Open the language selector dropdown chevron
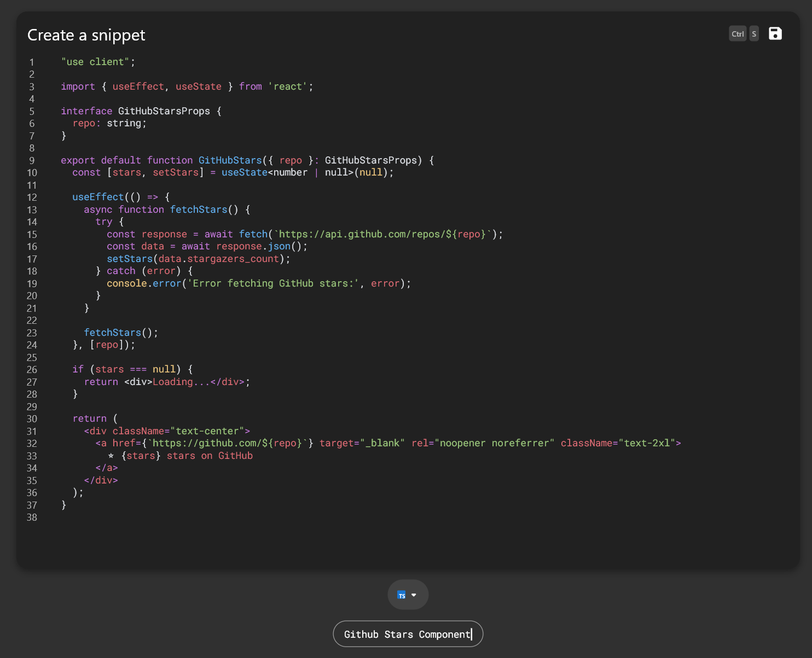The height and width of the screenshot is (658, 812). (x=414, y=595)
